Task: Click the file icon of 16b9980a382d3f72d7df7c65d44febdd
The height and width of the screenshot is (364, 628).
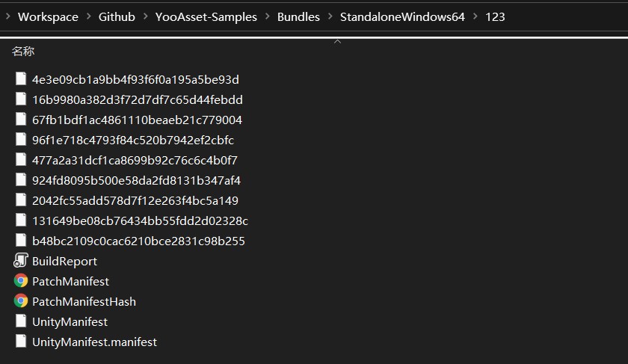Action: pos(21,99)
